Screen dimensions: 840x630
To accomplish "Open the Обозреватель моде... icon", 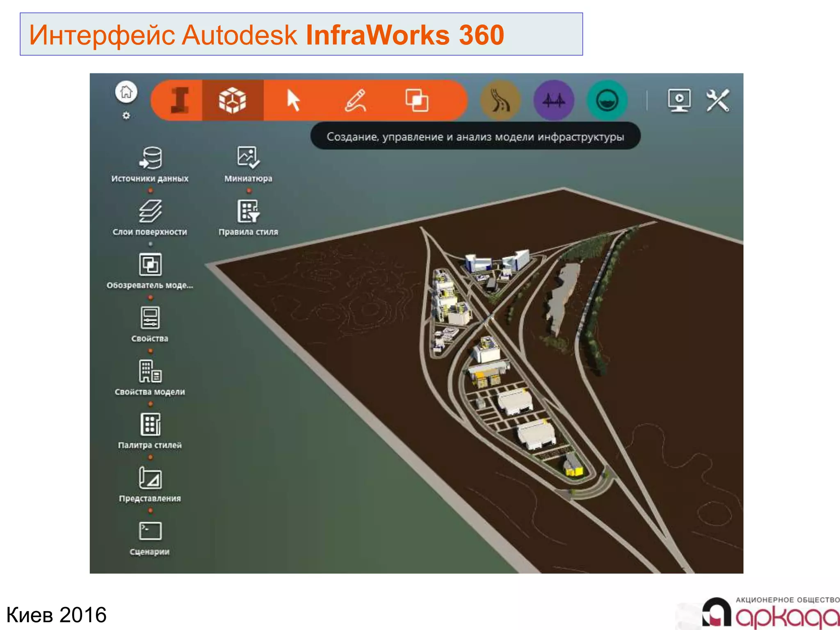I will click(x=150, y=264).
